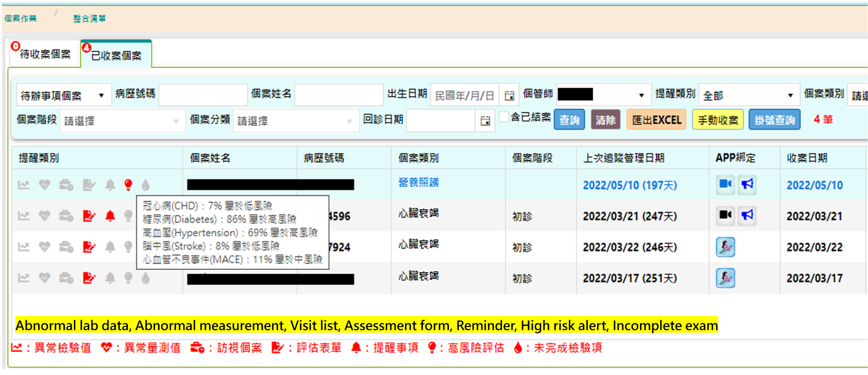This screenshot has height=375, width=868.
Task: Switch to 待收案個案 tab
Action: click(x=45, y=54)
